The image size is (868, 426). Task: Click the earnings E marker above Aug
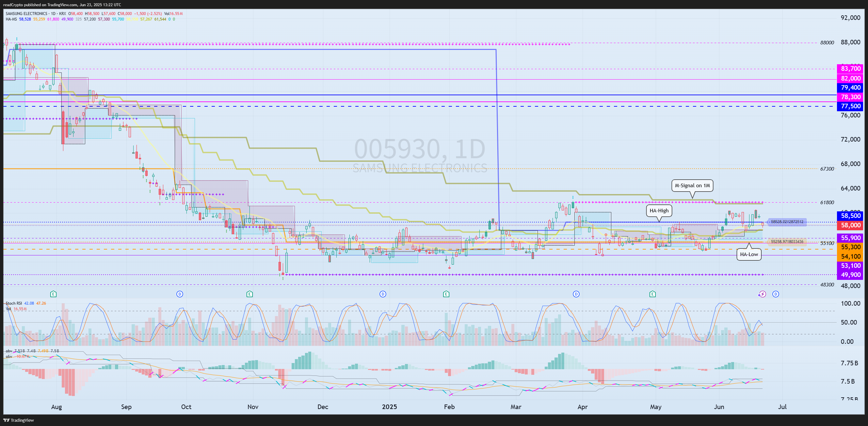[x=53, y=294]
